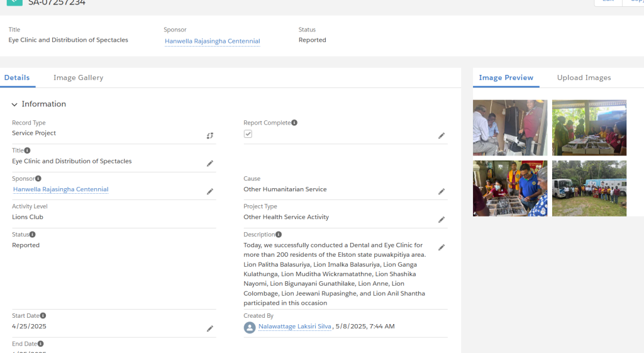Click the description paragraph text
This screenshot has width=644, height=353.
coord(335,274)
